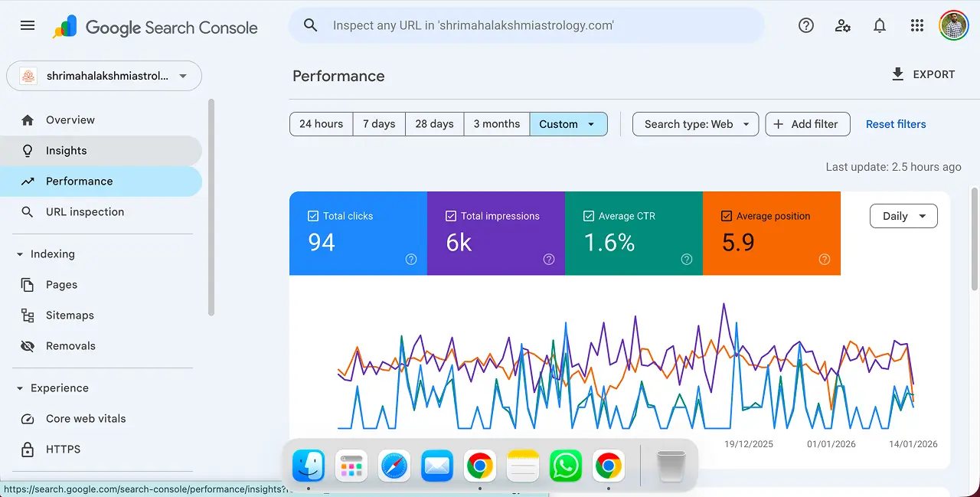Change the Daily chart granularity dropdown
This screenshot has width=980, height=497.
(903, 216)
